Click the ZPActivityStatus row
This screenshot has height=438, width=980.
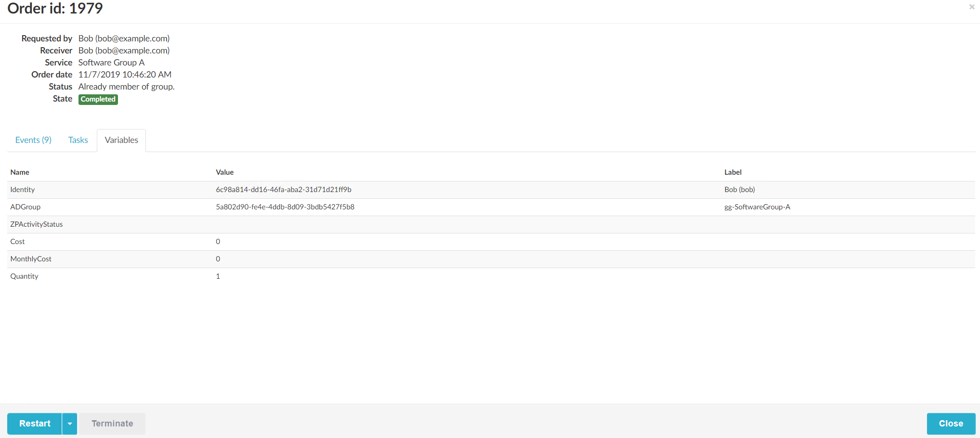[x=37, y=224]
